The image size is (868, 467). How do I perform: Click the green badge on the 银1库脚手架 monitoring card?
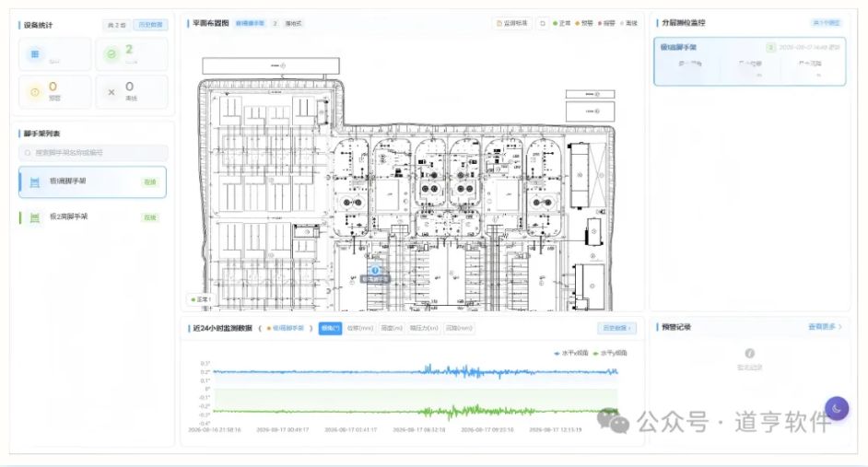pyautogui.click(x=770, y=48)
